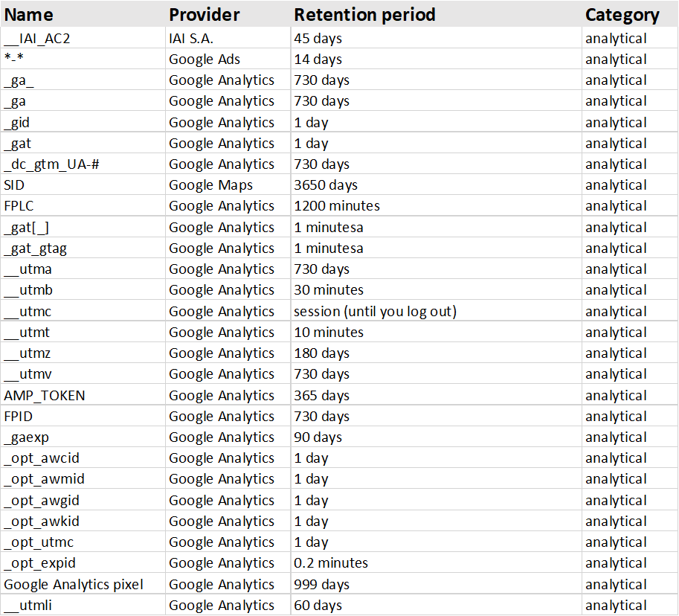Click the AMP_TOKEN cookie name cell

44,396
